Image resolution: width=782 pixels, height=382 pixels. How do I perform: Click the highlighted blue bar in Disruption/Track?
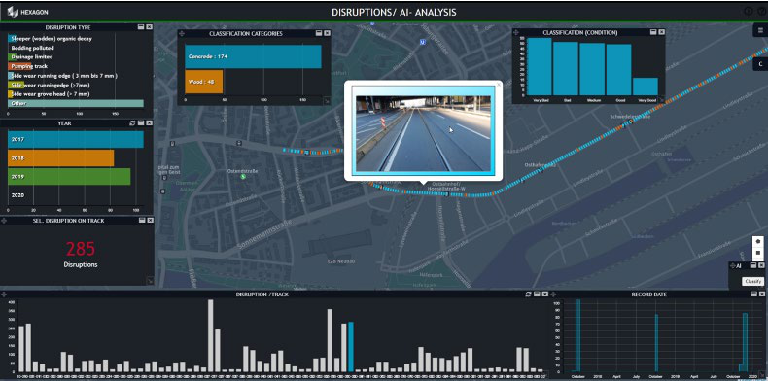(x=351, y=346)
